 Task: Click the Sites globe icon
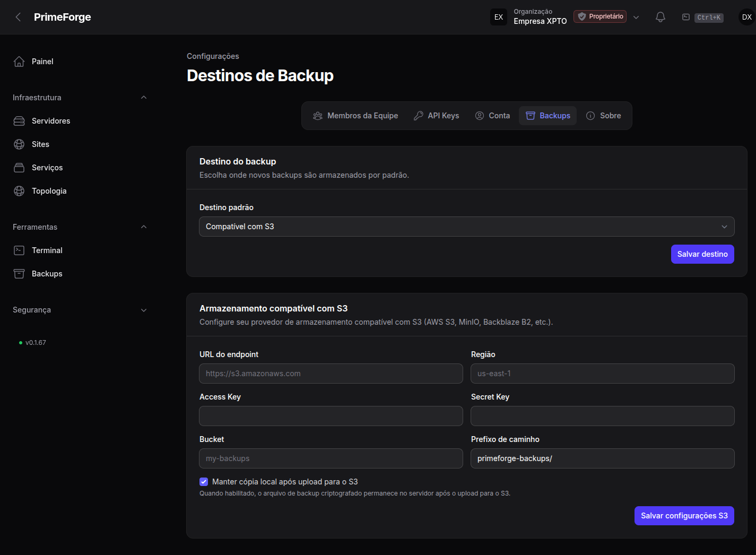point(19,144)
